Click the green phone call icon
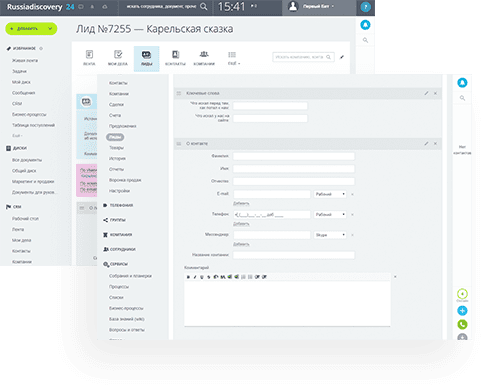This screenshot has width=487, height=391. (462, 324)
